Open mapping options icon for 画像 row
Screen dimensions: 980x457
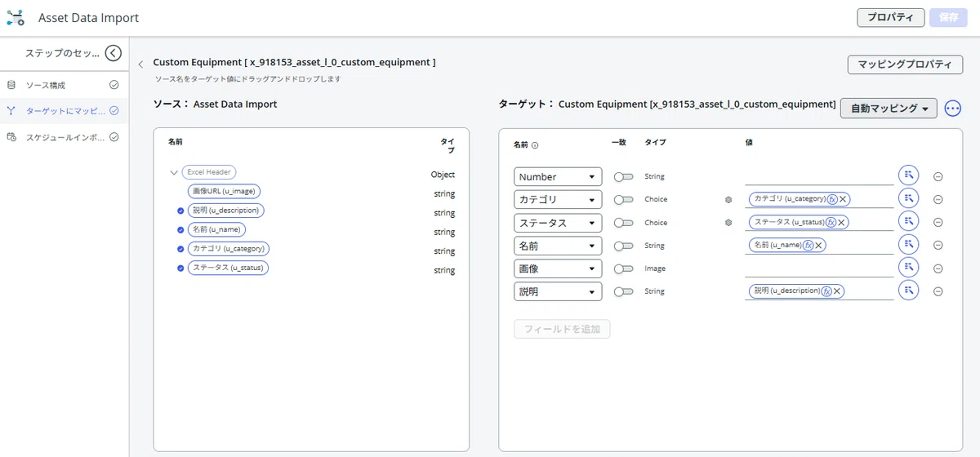point(908,268)
